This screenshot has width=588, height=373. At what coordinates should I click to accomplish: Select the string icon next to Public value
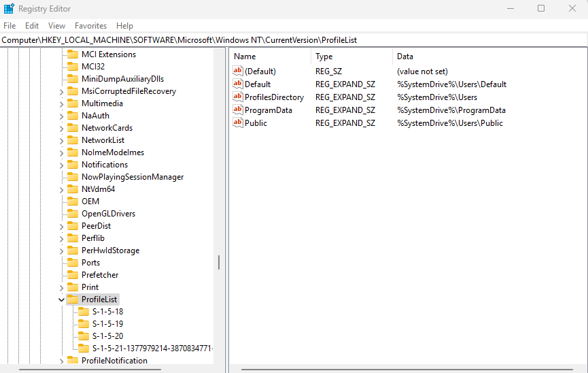(238, 123)
